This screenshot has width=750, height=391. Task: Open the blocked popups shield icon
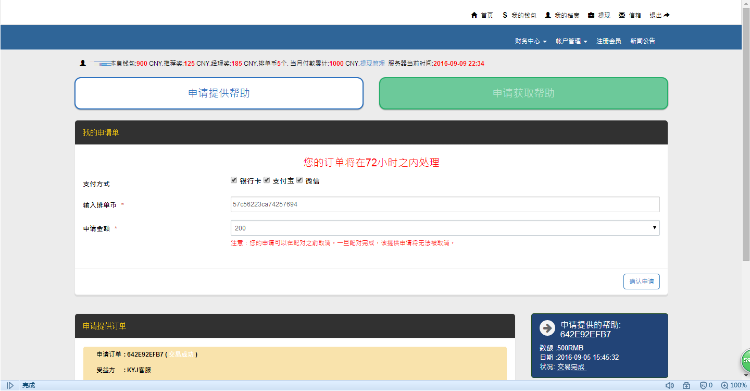tap(703, 385)
